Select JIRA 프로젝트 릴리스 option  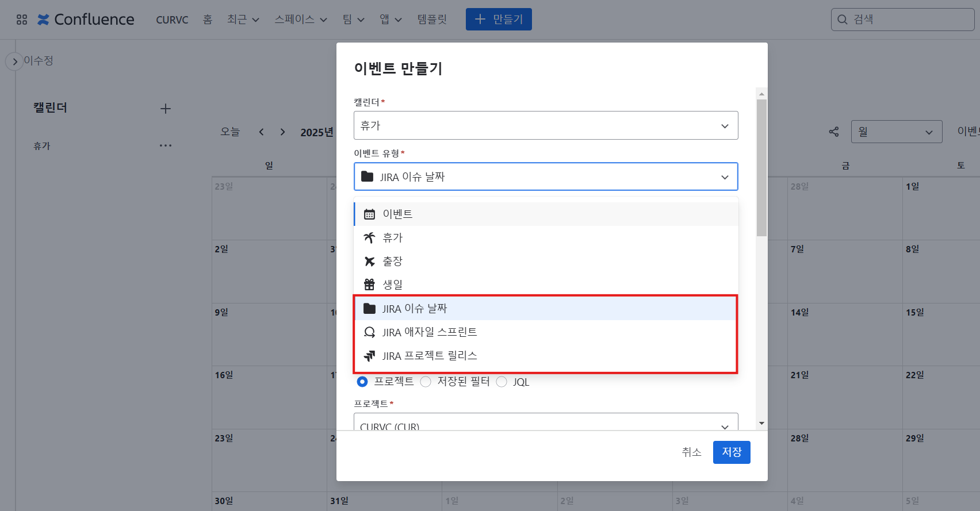tap(546, 356)
